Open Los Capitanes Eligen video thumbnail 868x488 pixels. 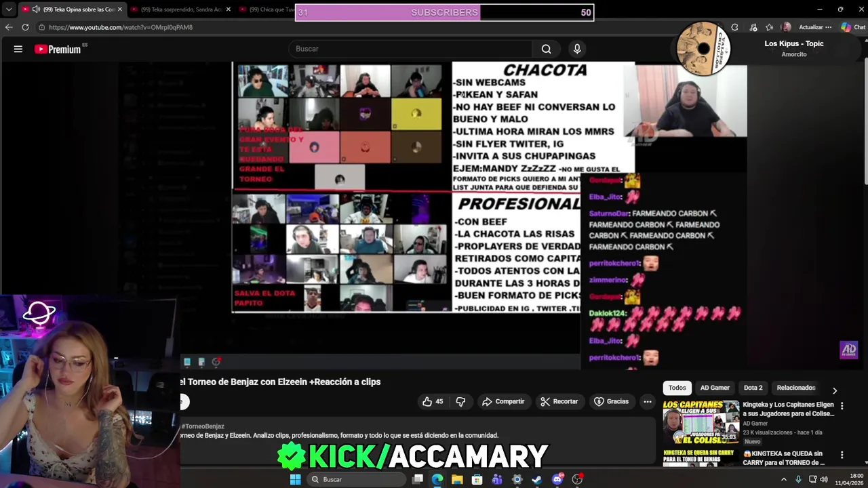tap(701, 422)
